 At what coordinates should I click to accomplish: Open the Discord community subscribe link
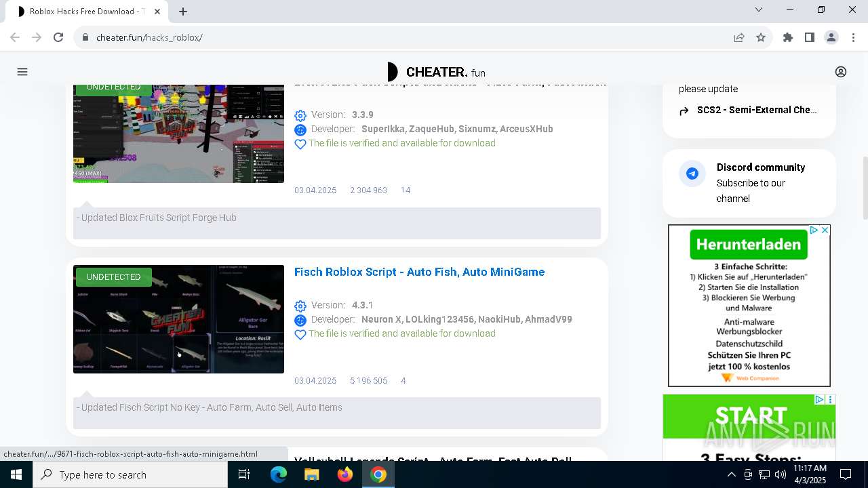(761, 183)
